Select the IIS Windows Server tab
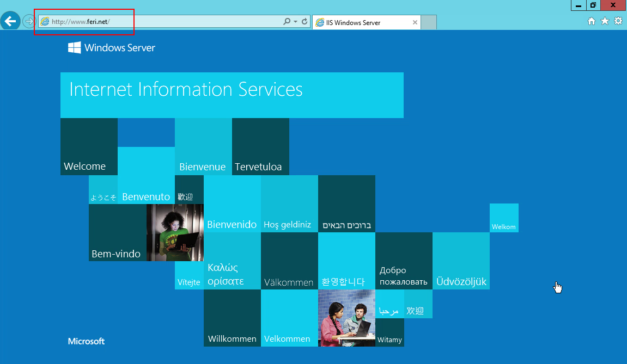 (x=366, y=22)
